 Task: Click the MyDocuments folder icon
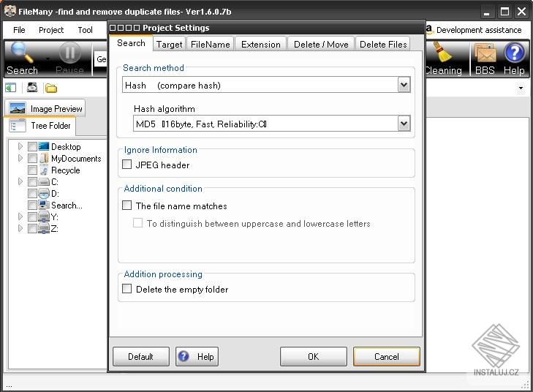[x=44, y=158]
